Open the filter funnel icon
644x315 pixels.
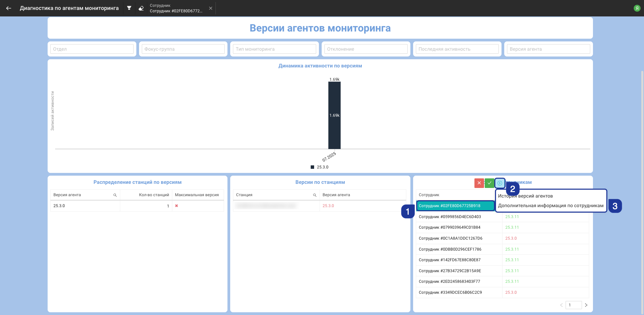tap(129, 8)
